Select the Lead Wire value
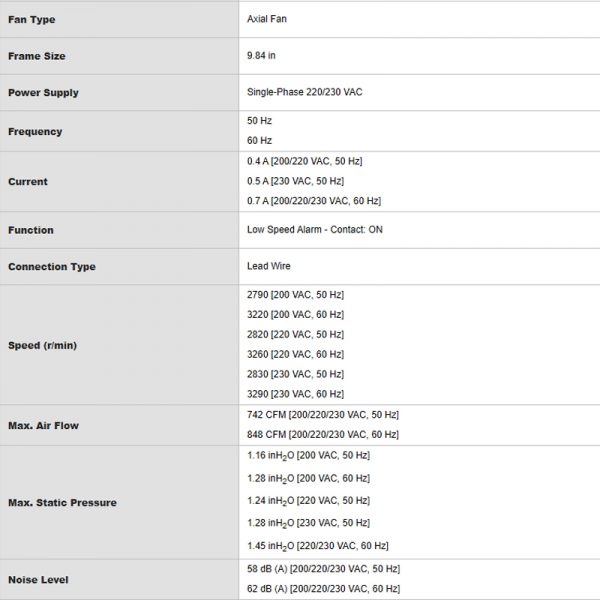Screen dimensions: 600x600 coord(269,266)
